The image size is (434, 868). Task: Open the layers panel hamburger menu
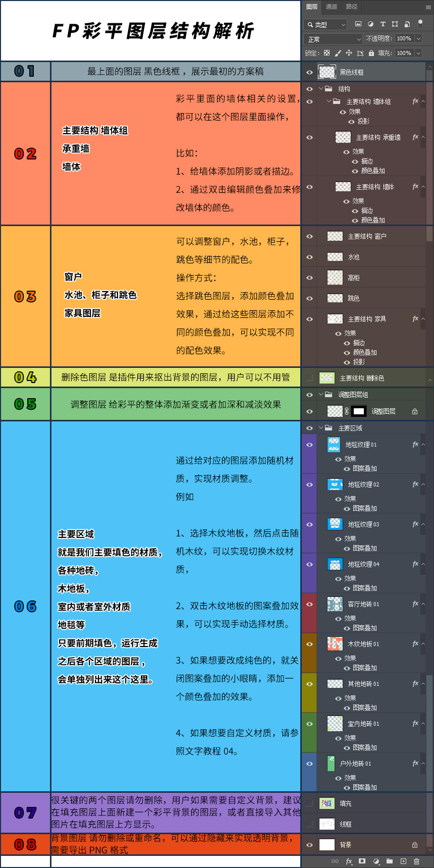click(428, 7)
